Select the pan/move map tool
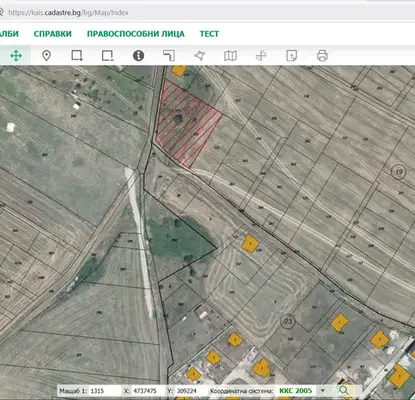Image resolution: width=415 pixels, height=400 pixels. pos(16,56)
